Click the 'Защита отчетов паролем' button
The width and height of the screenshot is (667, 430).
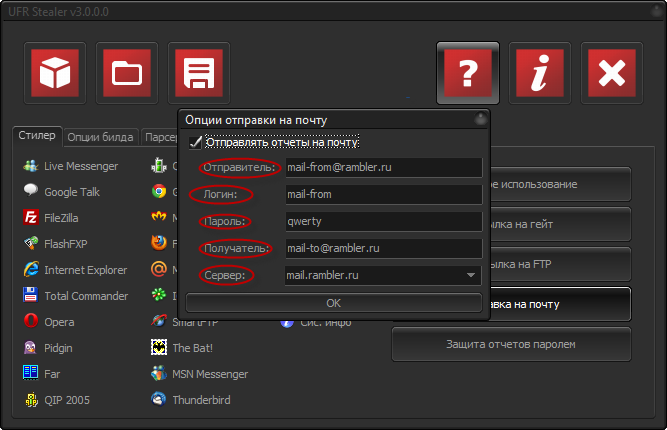point(511,344)
